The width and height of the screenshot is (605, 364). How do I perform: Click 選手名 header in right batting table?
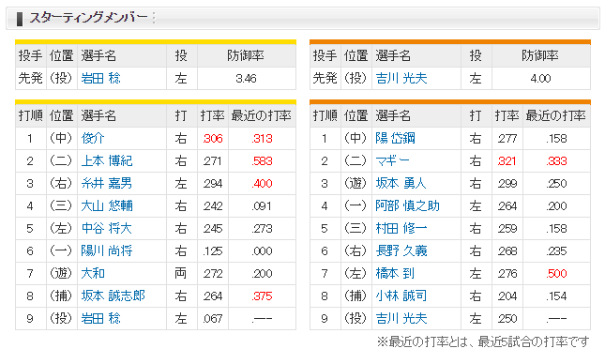(393, 115)
